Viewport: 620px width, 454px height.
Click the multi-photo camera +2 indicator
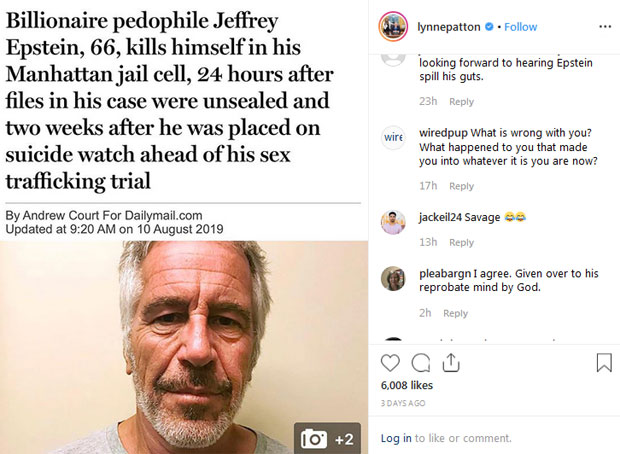point(328,438)
